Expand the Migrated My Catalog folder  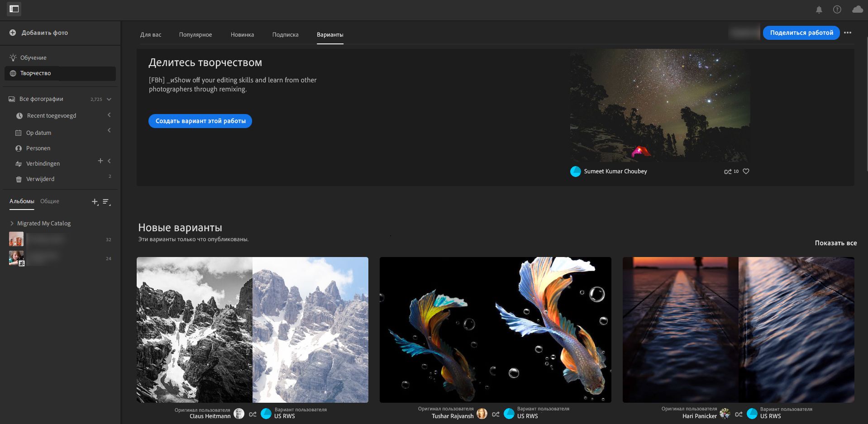pyautogui.click(x=12, y=224)
